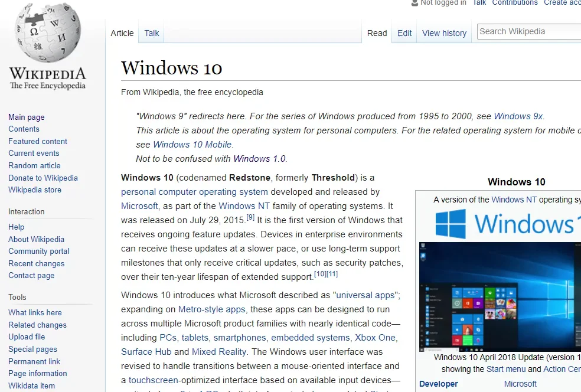Open the Surface Hub link

coord(146,352)
